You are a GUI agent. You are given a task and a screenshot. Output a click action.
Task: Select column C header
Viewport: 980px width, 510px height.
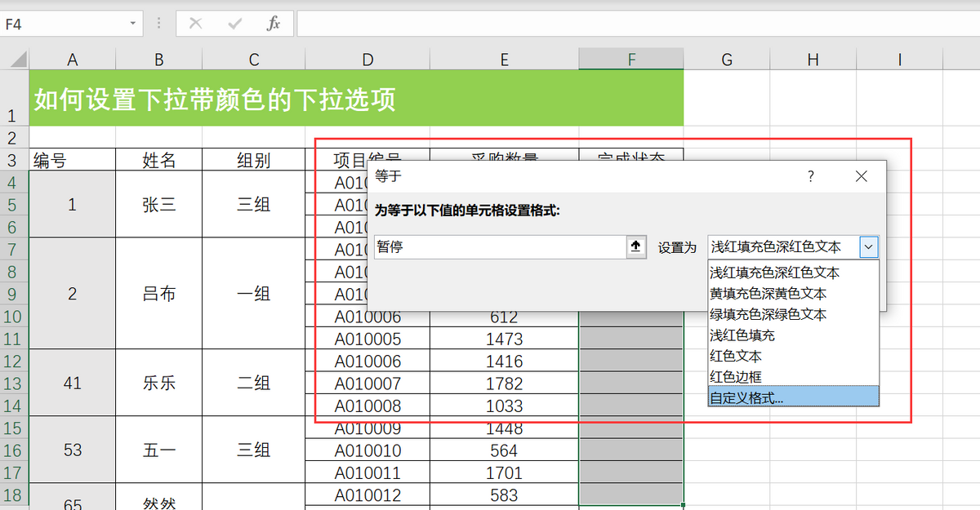[x=254, y=60]
